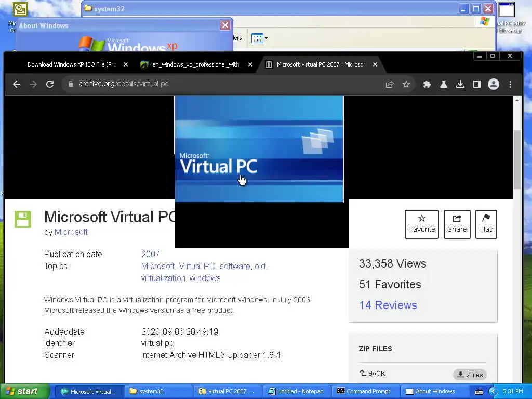The width and height of the screenshot is (532, 399).
Task: Close the Microsoft Virtual PC 2007 tab
Action: point(375,64)
